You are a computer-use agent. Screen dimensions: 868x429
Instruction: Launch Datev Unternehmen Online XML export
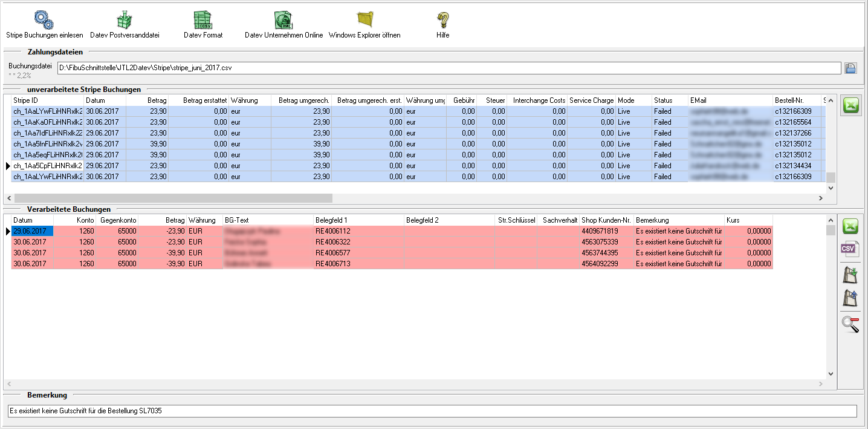point(283,20)
